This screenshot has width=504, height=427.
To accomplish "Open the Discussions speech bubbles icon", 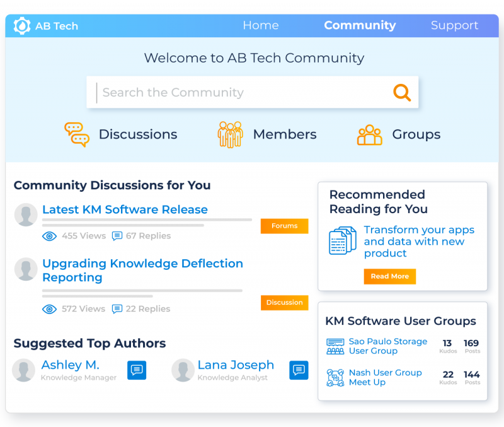I will [x=77, y=134].
